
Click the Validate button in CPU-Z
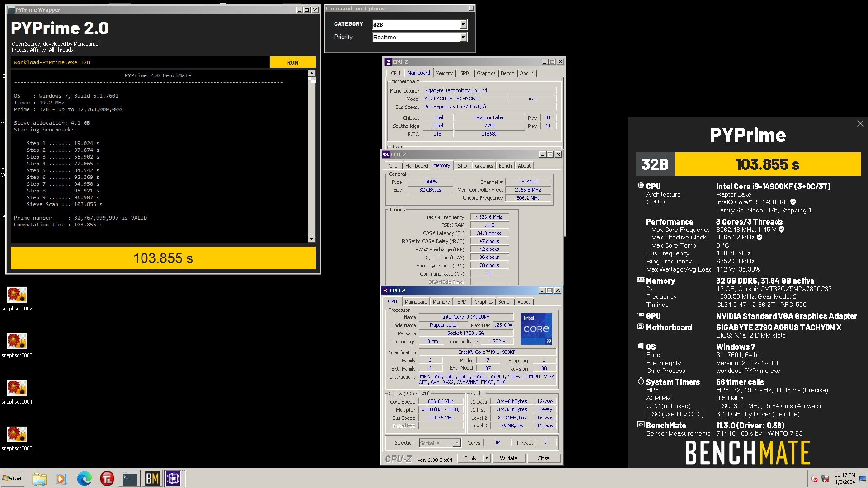[x=509, y=458]
